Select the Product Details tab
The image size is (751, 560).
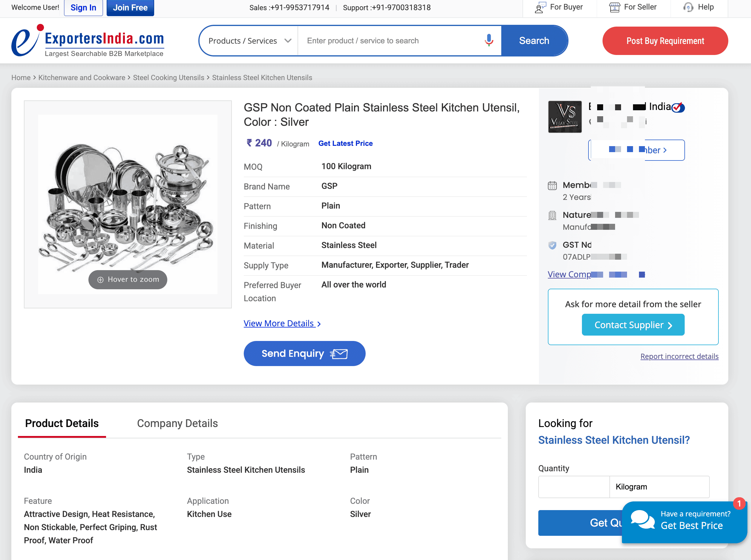(x=62, y=423)
